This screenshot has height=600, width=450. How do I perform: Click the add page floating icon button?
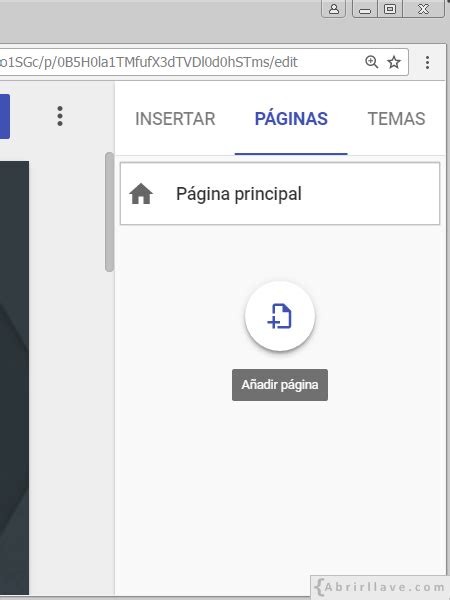pos(280,316)
